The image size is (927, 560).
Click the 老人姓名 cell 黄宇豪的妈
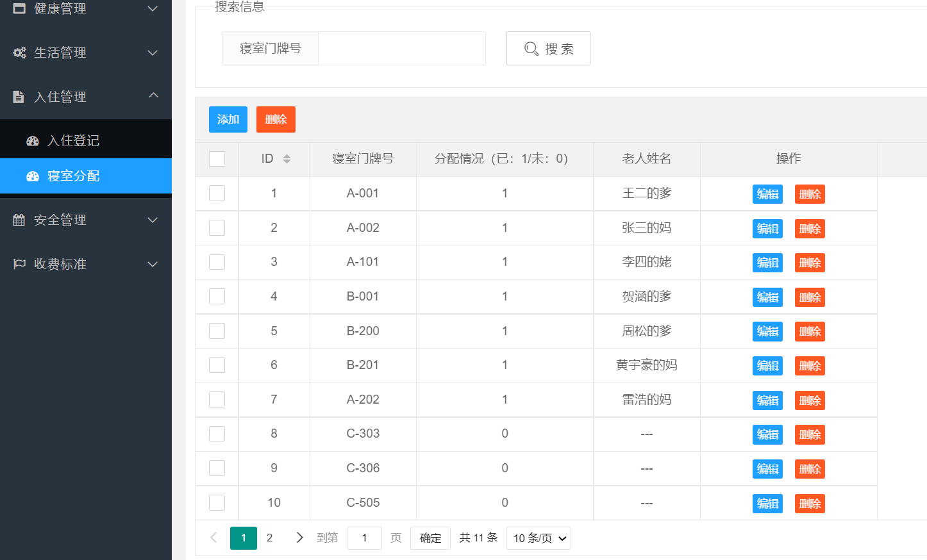647,365
